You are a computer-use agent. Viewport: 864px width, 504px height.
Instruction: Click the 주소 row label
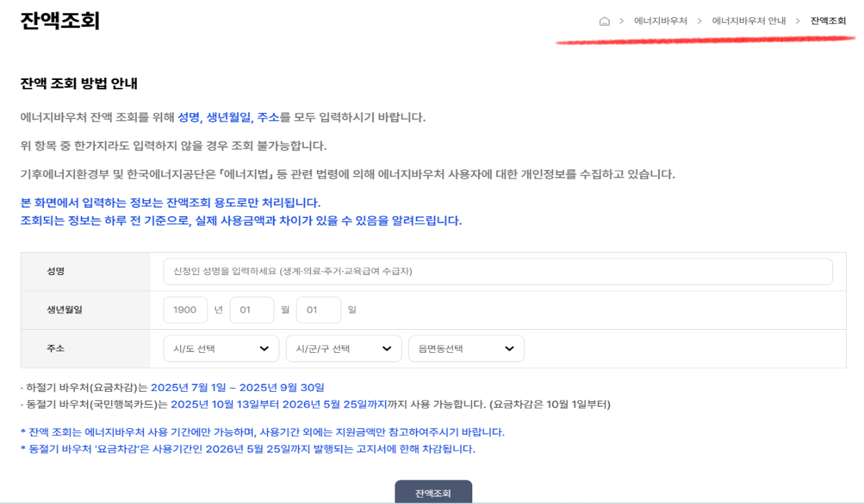tap(56, 348)
